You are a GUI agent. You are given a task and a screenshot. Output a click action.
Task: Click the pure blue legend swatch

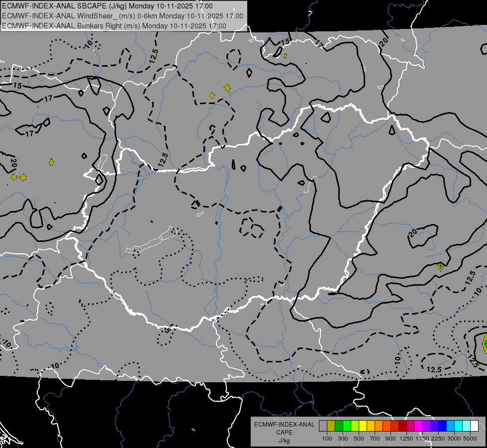(442, 426)
